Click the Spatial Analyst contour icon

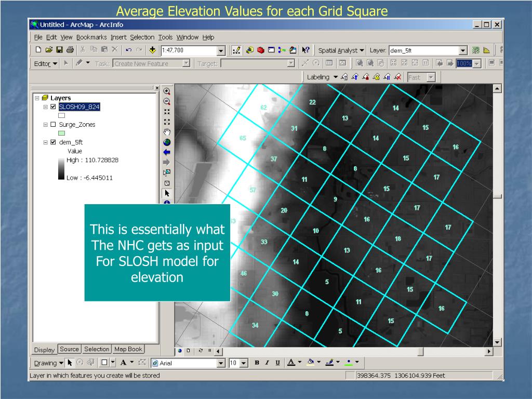pyautogui.click(x=476, y=50)
